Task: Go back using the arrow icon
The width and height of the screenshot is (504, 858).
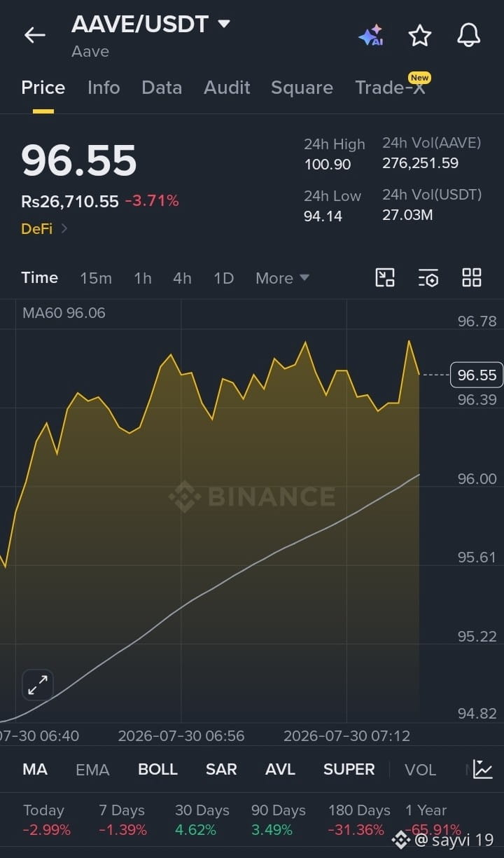Action: tap(34, 35)
